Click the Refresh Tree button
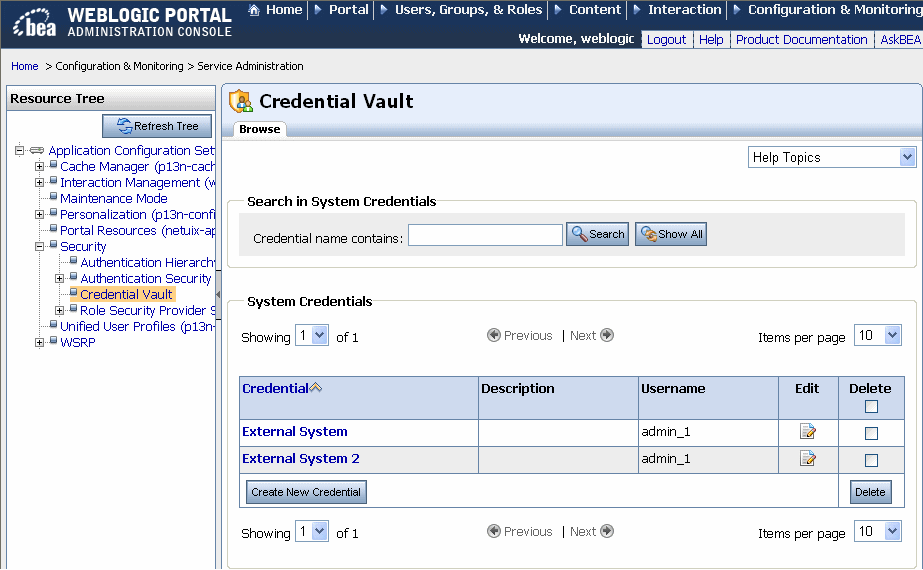 (157, 126)
